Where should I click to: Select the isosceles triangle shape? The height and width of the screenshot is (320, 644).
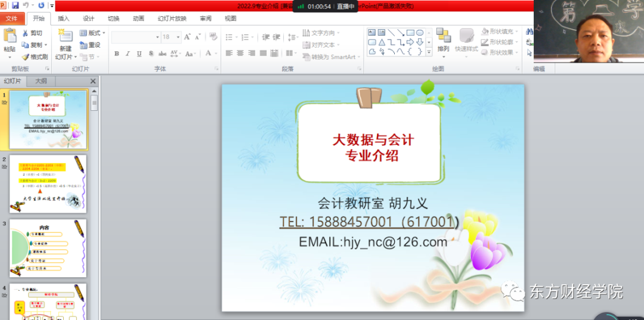[382, 42]
